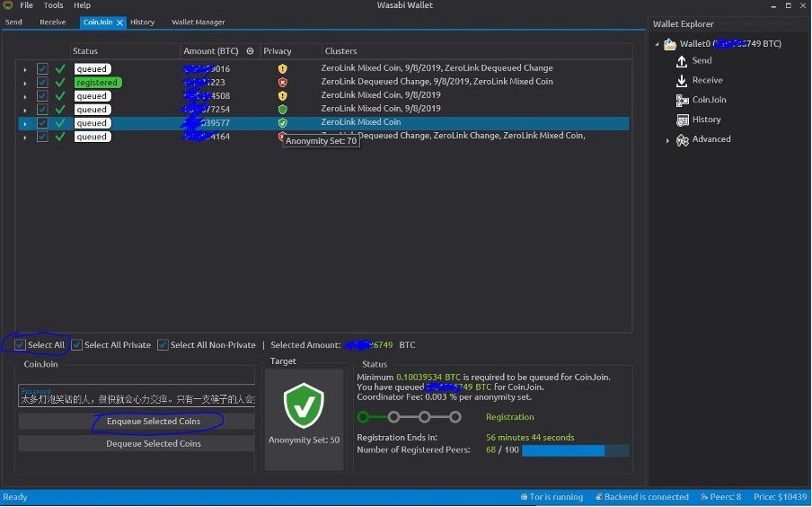Image resolution: width=812 pixels, height=507 pixels.
Task: Select History in Wallet Explorer tree
Action: (x=706, y=120)
